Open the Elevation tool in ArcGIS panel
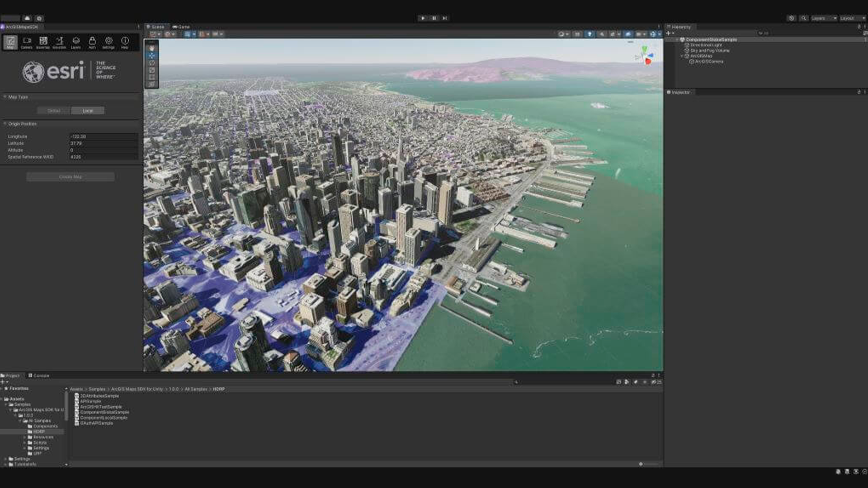868x488 pixels. pyautogui.click(x=59, y=42)
